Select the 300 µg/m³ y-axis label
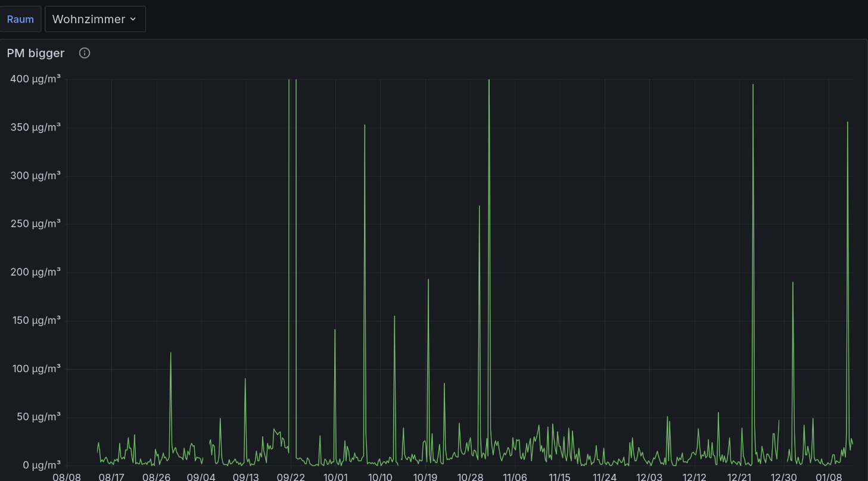Image resolution: width=868 pixels, height=481 pixels. tap(36, 176)
